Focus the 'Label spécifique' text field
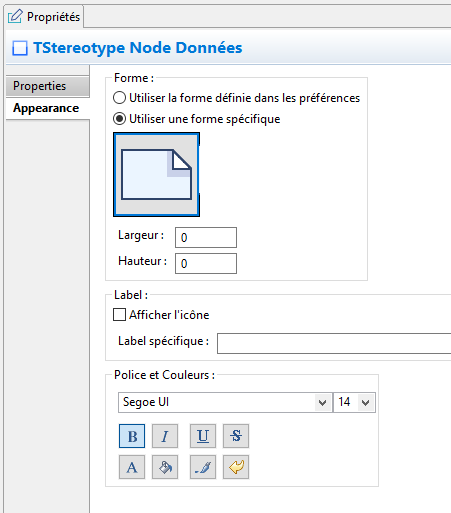This screenshot has height=513, width=451. pos(334,343)
